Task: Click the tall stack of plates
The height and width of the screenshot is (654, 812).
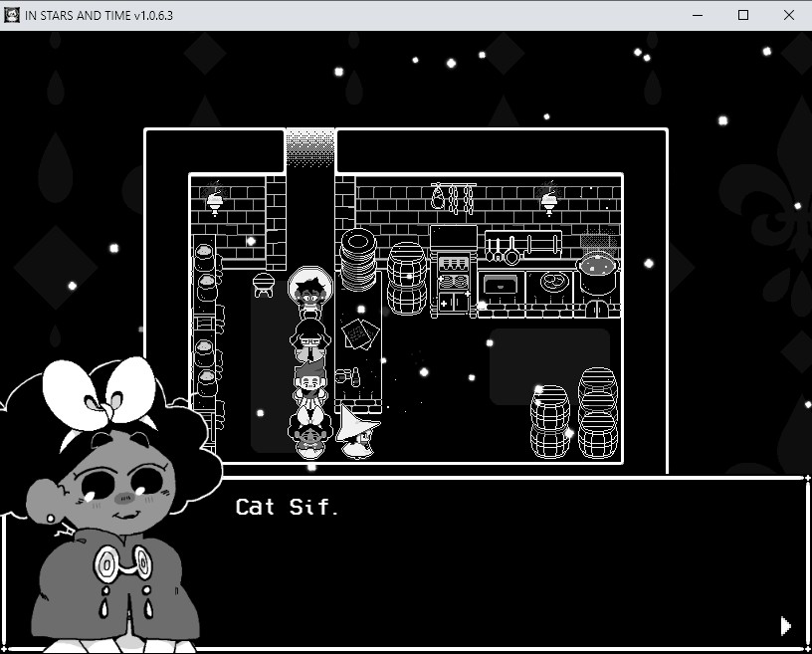Action: [x=358, y=259]
